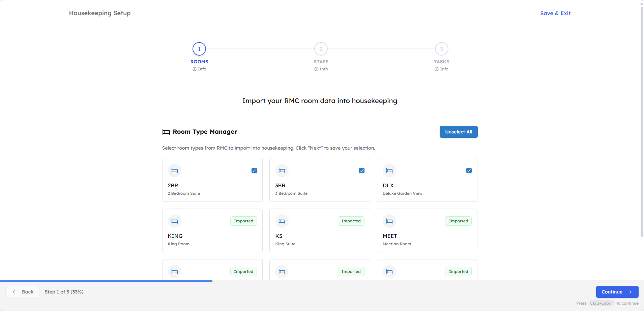Click the KING room code title
The width and height of the screenshot is (644, 311).
(175, 236)
